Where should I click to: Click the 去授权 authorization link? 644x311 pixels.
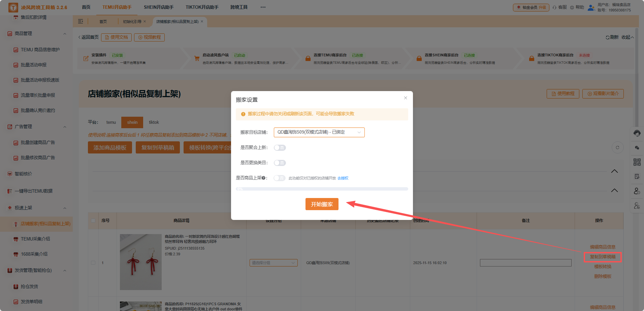click(x=343, y=178)
